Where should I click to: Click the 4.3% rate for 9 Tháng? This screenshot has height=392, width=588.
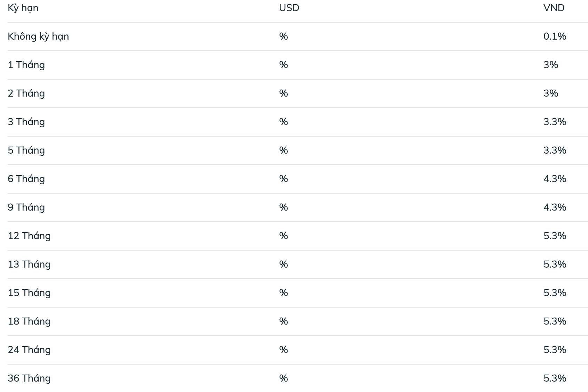[x=555, y=207]
